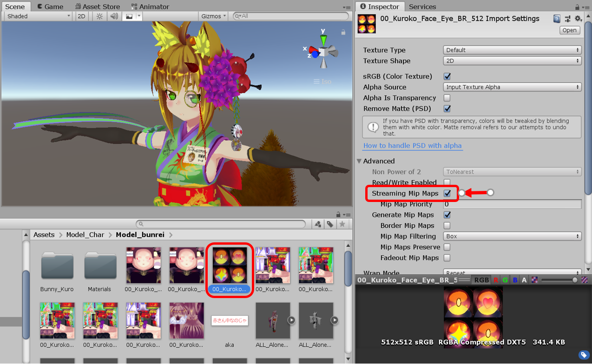
Task: Open the Alpha Source dropdown
Action: pyautogui.click(x=512, y=87)
